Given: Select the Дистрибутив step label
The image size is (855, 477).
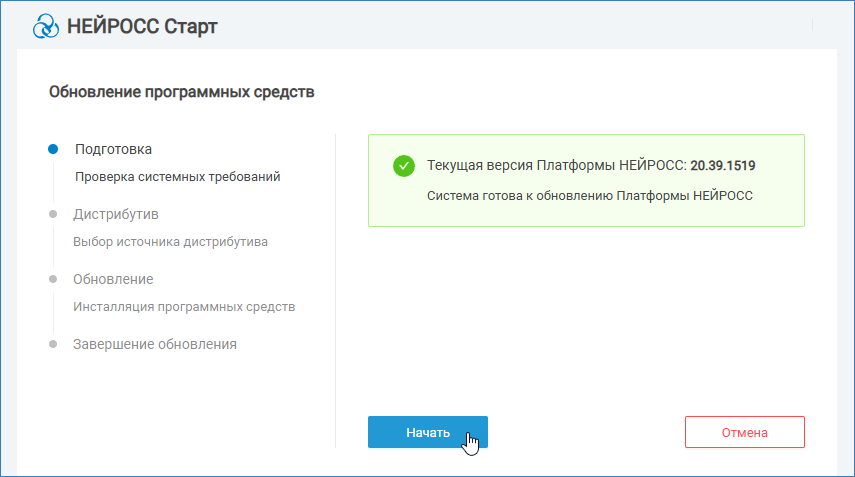Looking at the screenshot, I should (116, 214).
